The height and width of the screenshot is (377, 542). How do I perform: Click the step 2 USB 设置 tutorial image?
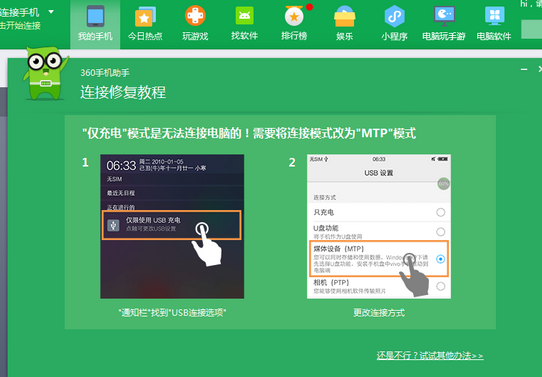pos(379,226)
